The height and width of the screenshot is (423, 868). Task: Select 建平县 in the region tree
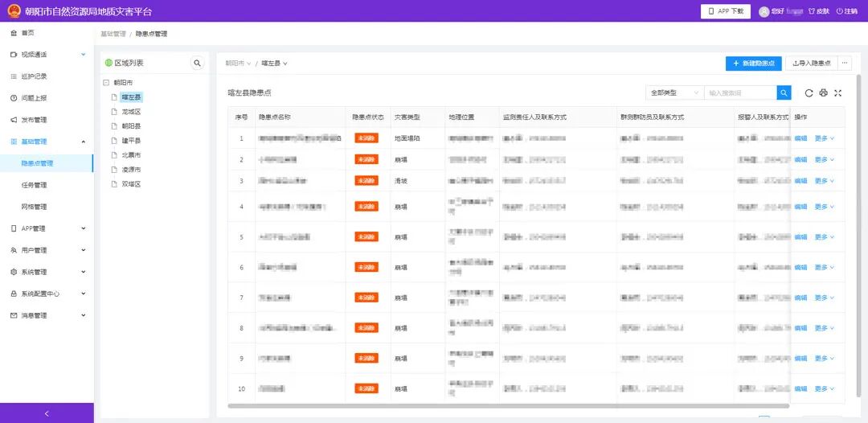pyautogui.click(x=131, y=141)
